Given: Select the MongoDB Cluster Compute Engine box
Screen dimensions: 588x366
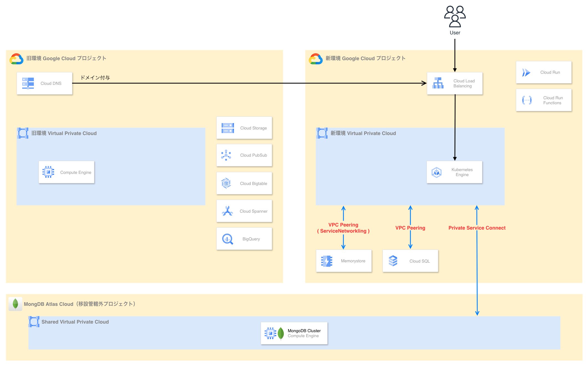Looking at the screenshot, I should (294, 333).
